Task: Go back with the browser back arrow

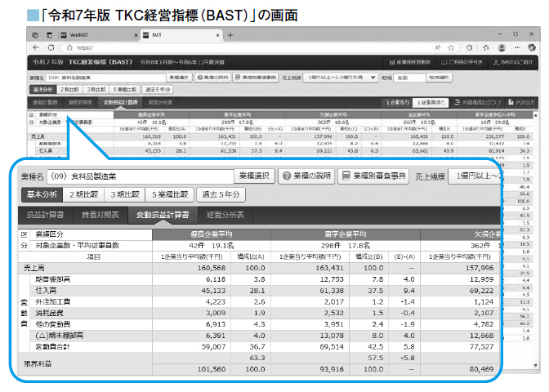Action: click(x=36, y=47)
